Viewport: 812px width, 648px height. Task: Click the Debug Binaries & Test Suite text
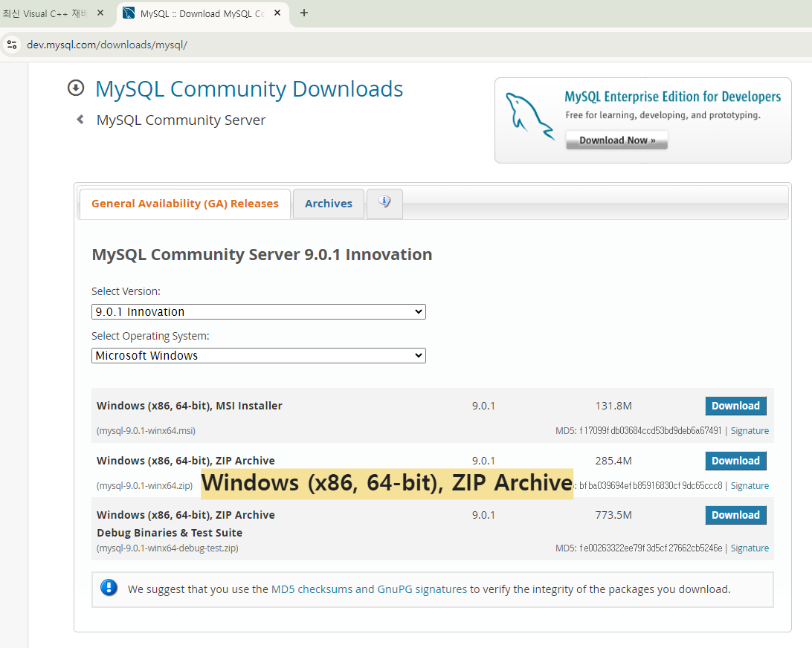(x=170, y=533)
